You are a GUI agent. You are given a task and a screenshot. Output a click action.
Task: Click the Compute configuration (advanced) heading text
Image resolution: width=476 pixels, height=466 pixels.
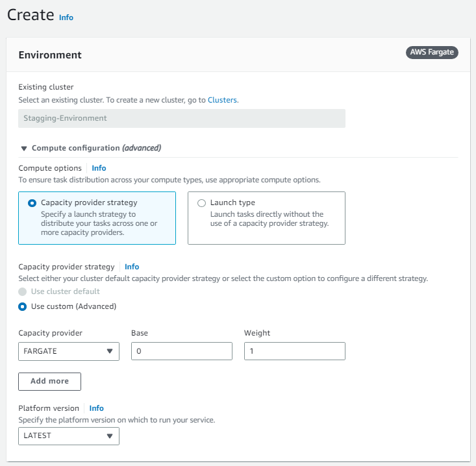tap(96, 148)
